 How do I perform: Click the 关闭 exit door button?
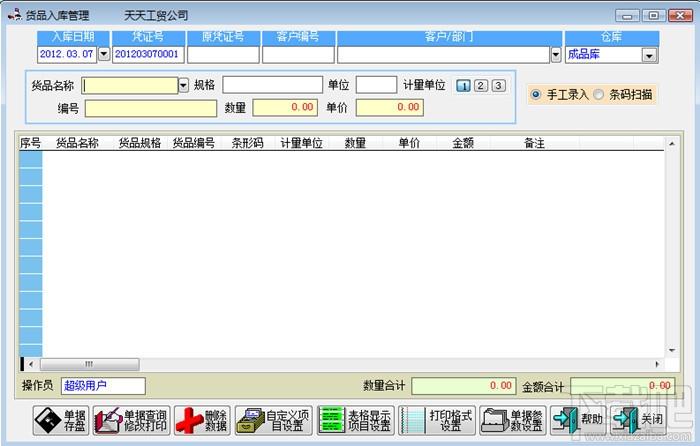(x=638, y=420)
